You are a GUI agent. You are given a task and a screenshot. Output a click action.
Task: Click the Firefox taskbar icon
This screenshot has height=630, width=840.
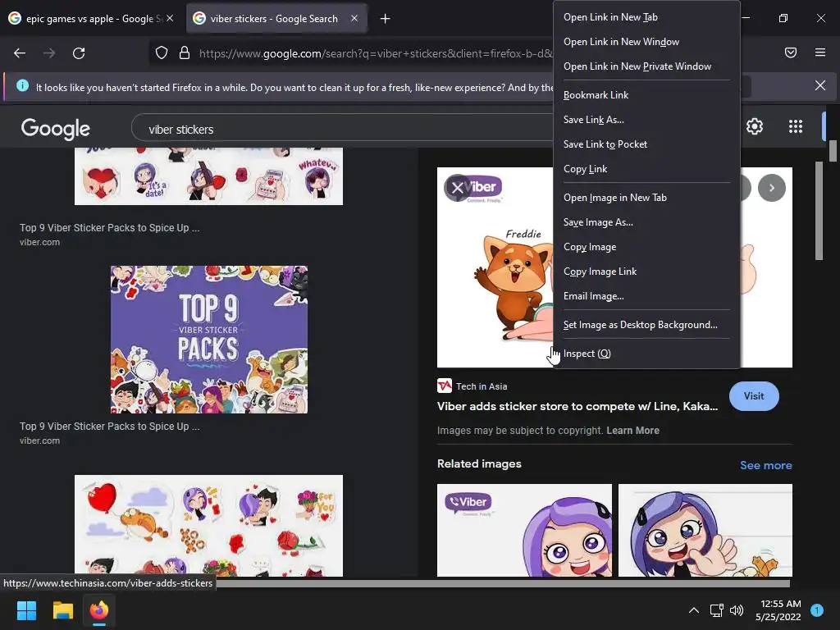(x=99, y=610)
